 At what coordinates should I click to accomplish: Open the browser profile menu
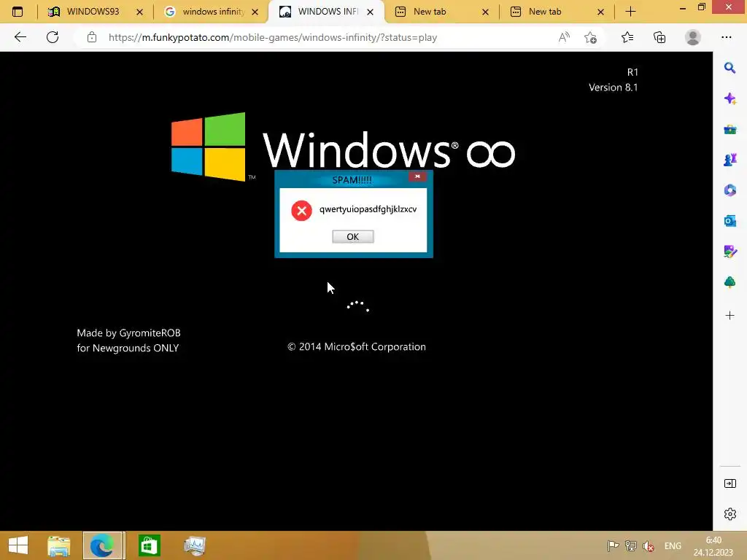point(693,37)
